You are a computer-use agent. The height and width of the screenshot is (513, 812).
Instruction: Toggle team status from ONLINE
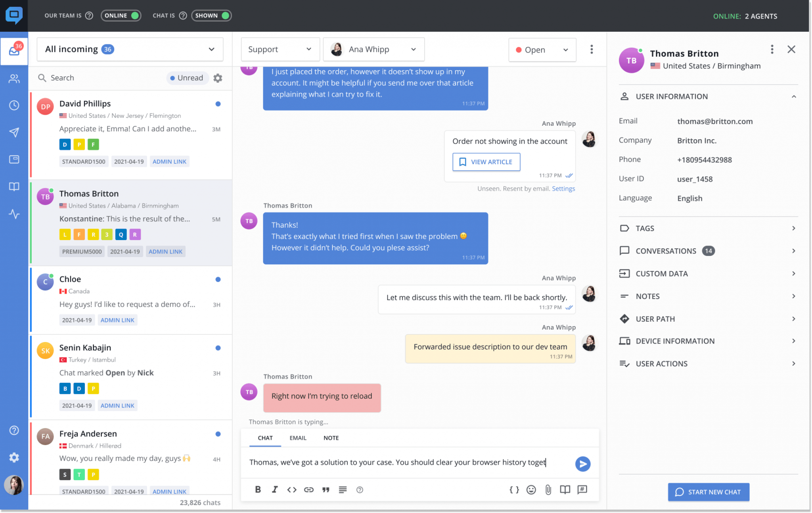tap(121, 15)
